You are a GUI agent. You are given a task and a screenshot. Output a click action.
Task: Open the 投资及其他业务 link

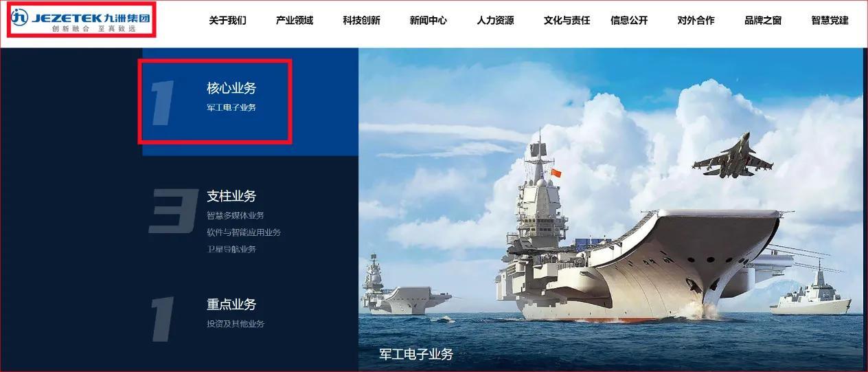point(236,324)
